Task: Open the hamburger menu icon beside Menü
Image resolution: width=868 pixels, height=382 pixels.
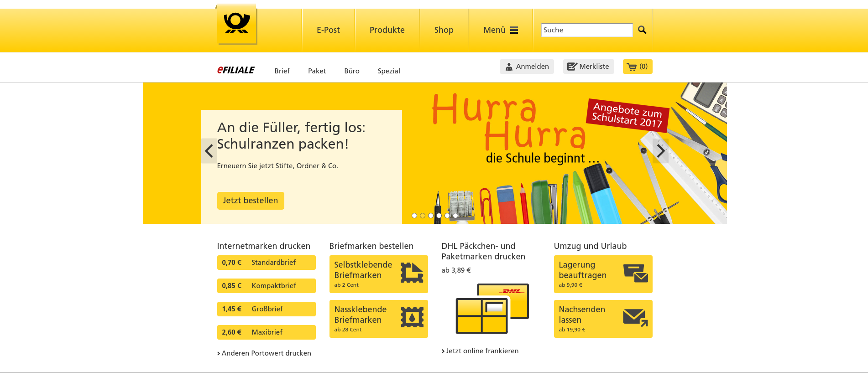Action: click(514, 30)
